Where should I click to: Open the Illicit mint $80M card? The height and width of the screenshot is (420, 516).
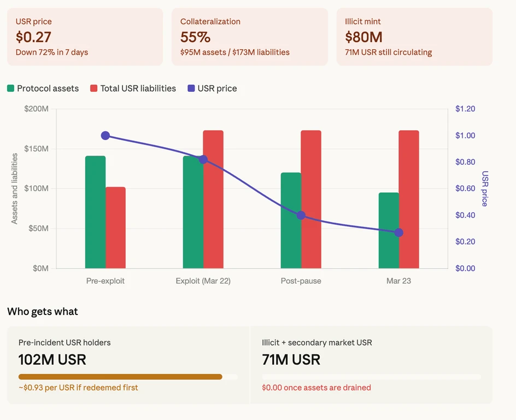click(x=414, y=37)
